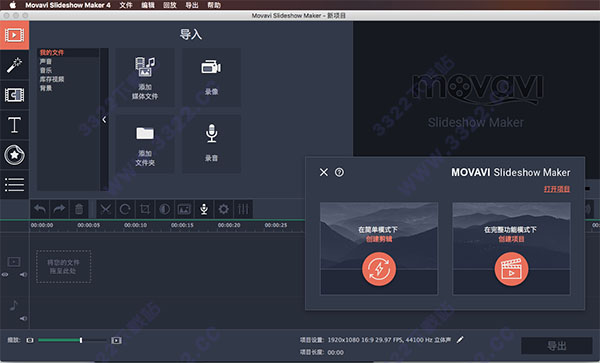
Task: Click the audio track note icon
Action: tap(13, 305)
